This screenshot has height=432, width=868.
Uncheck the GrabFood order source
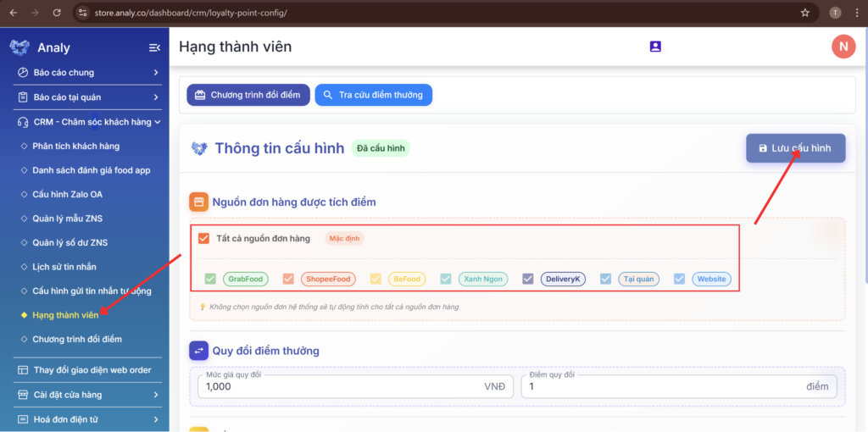[210, 279]
